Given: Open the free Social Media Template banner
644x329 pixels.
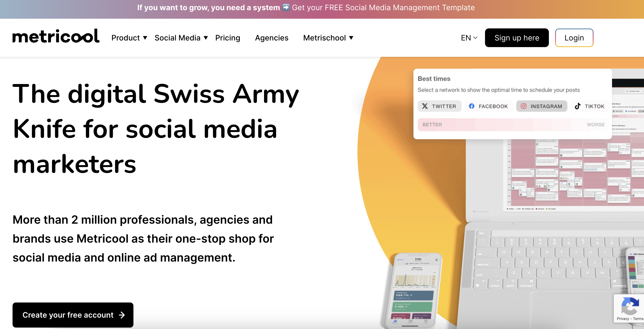Looking at the screenshot, I should click(383, 8).
